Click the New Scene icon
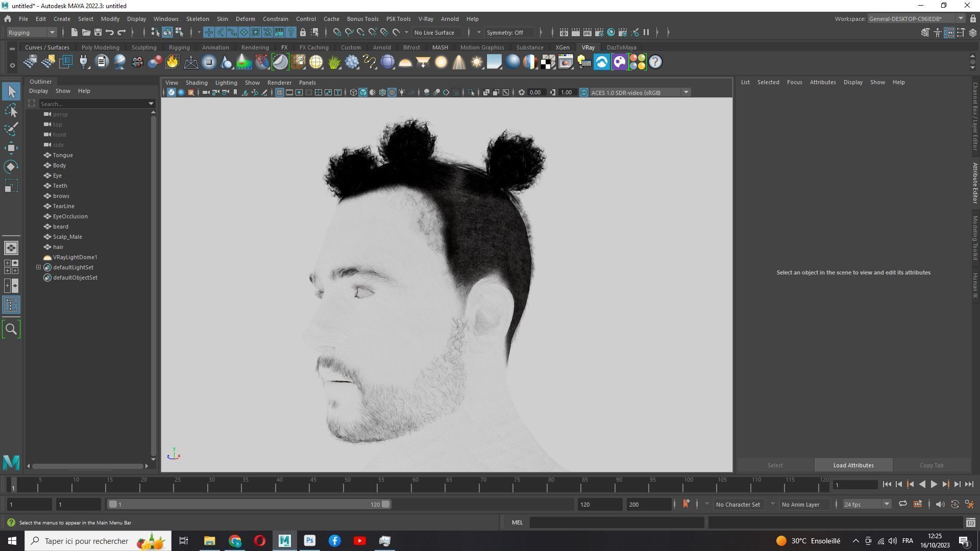The height and width of the screenshot is (551, 980). pyautogui.click(x=74, y=32)
